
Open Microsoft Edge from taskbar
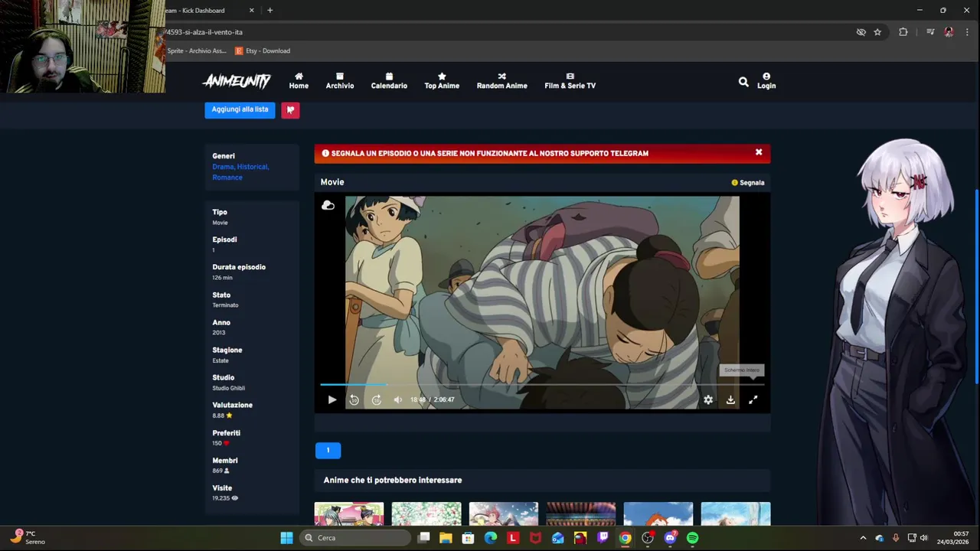tap(491, 538)
